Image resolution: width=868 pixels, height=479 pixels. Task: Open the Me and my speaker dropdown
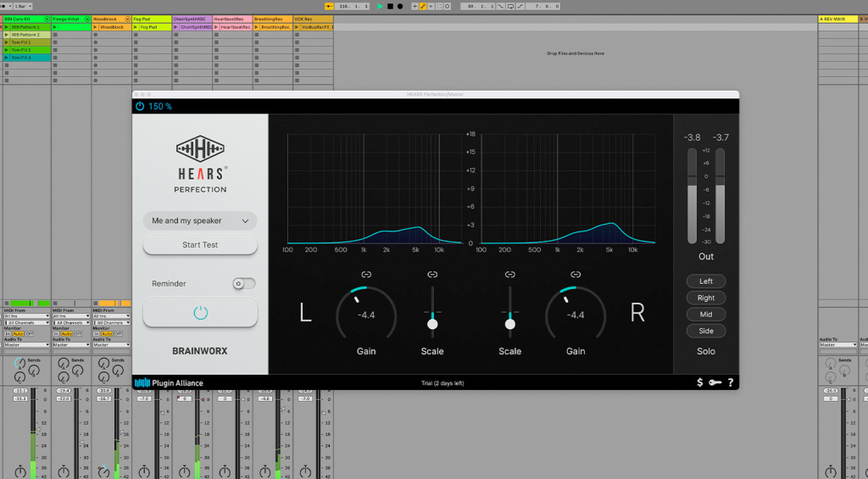coord(200,220)
